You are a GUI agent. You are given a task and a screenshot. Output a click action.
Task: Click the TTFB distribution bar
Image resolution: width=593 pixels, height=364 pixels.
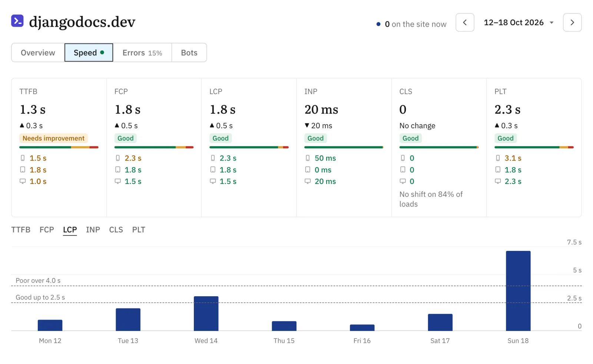point(59,147)
